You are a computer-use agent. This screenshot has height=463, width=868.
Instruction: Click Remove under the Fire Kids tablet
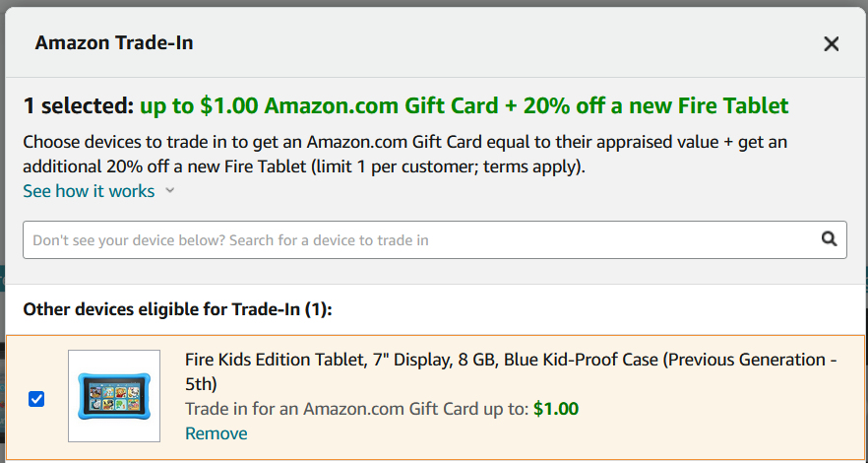[216, 433]
